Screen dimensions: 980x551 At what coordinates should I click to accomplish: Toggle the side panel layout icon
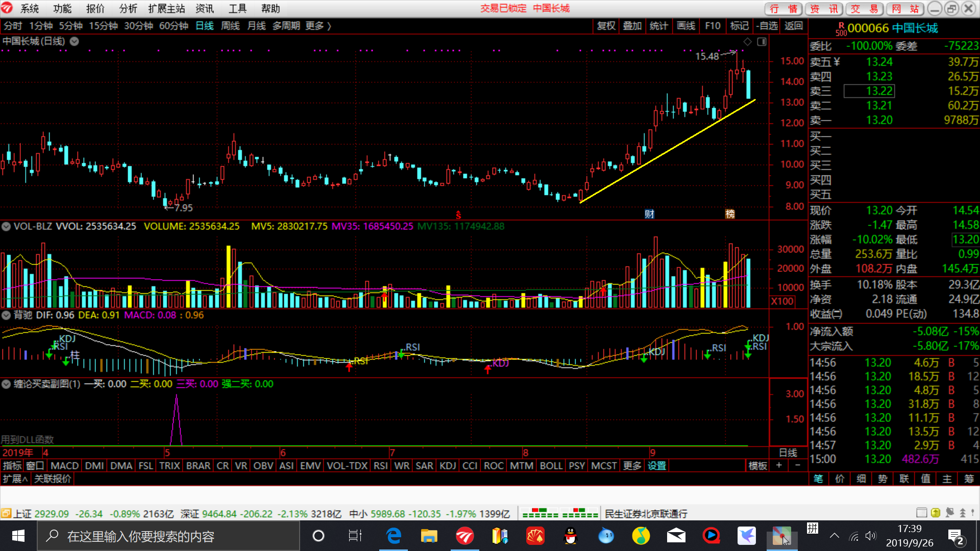pos(762,42)
